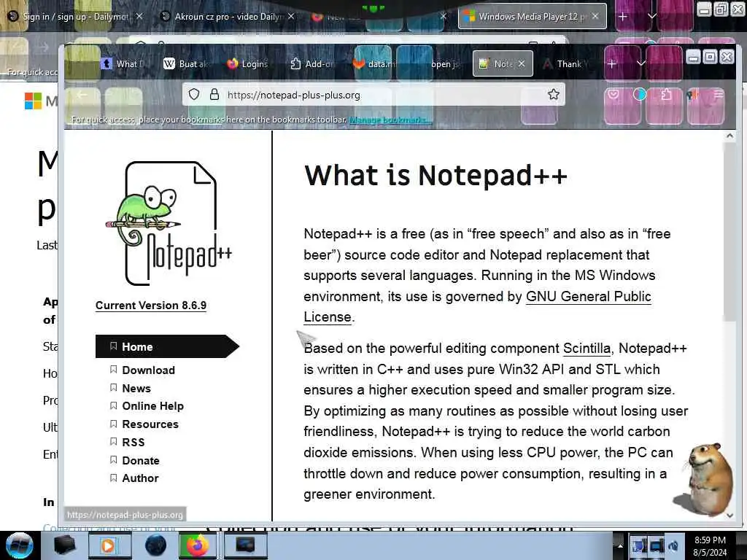Open the Windows Start orb
The width and height of the screenshot is (747, 560).
click(19, 545)
